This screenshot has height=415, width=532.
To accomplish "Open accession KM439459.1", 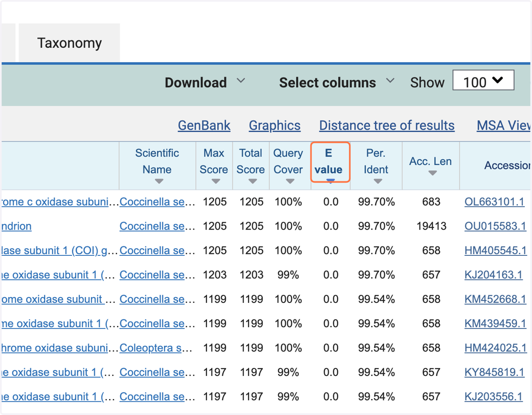I will coord(495,324).
